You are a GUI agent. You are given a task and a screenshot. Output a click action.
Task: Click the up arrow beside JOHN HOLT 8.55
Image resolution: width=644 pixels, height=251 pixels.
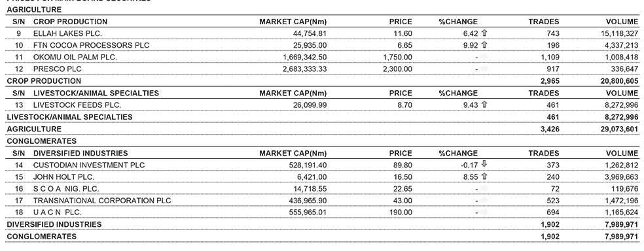point(484,176)
